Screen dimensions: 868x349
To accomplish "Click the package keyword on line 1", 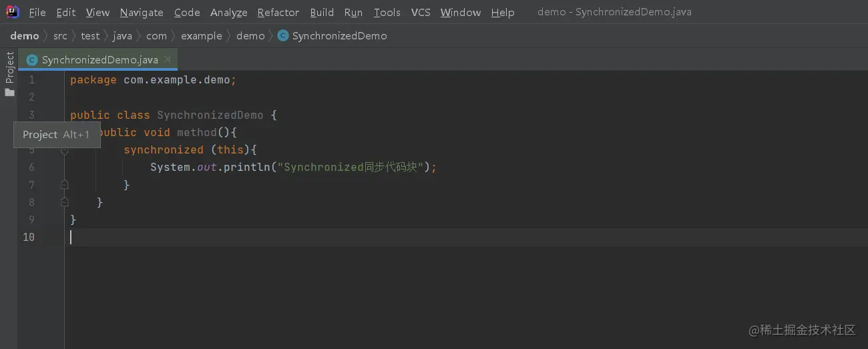I will (93, 80).
